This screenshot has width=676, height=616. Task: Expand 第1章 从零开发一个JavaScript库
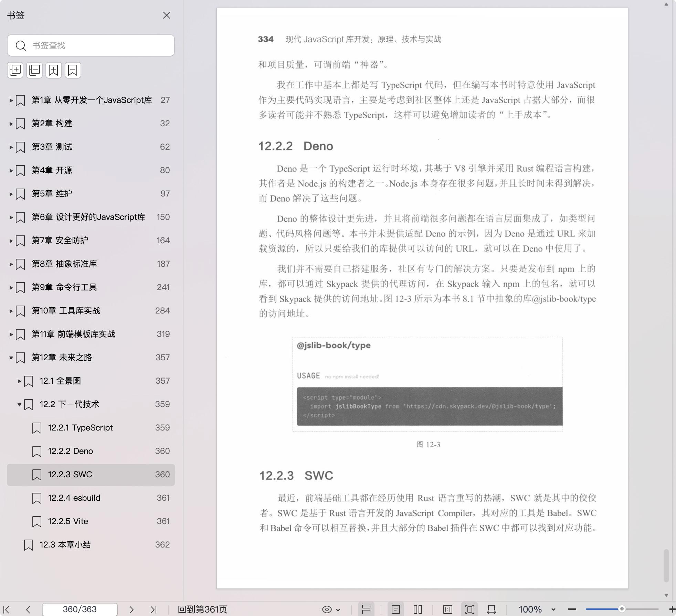(11, 100)
